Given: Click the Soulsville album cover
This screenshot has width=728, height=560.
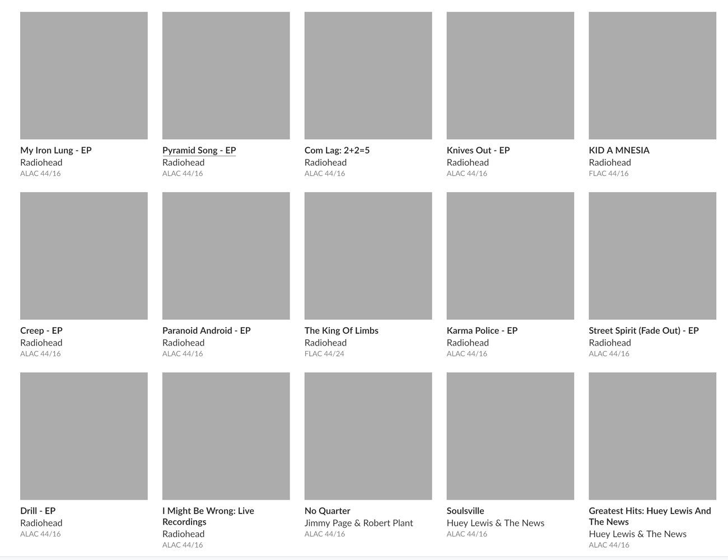Looking at the screenshot, I should (x=511, y=436).
